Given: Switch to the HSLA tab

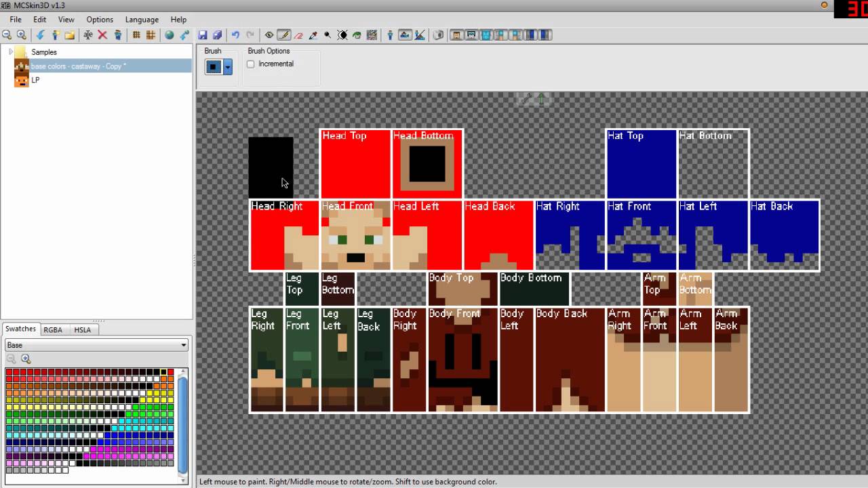Looking at the screenshot, I should (83, 329).
